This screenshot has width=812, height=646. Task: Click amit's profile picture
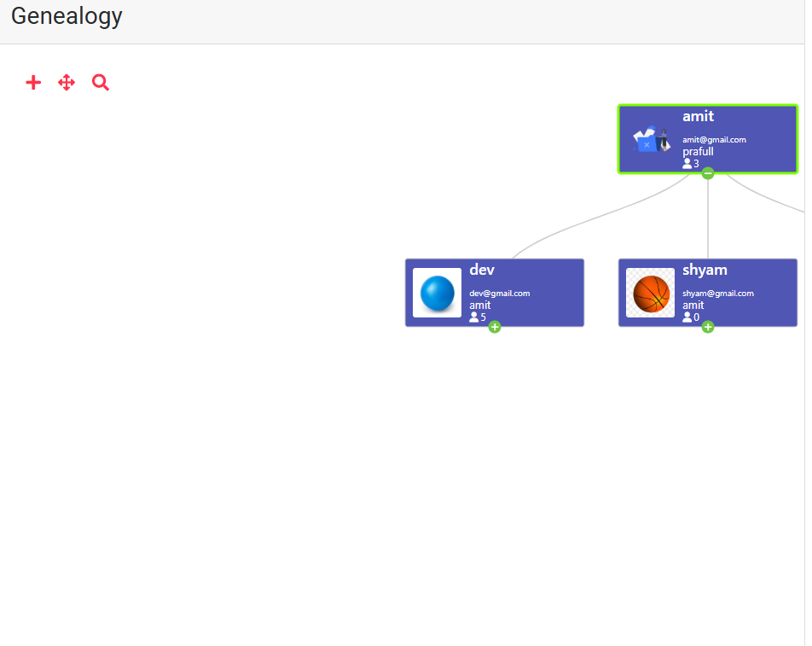(651, 140)
